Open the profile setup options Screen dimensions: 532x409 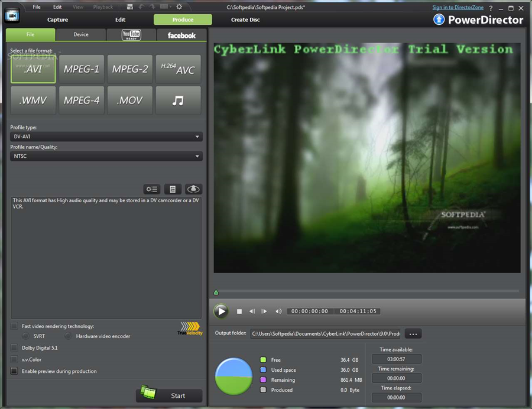point(151,189)
